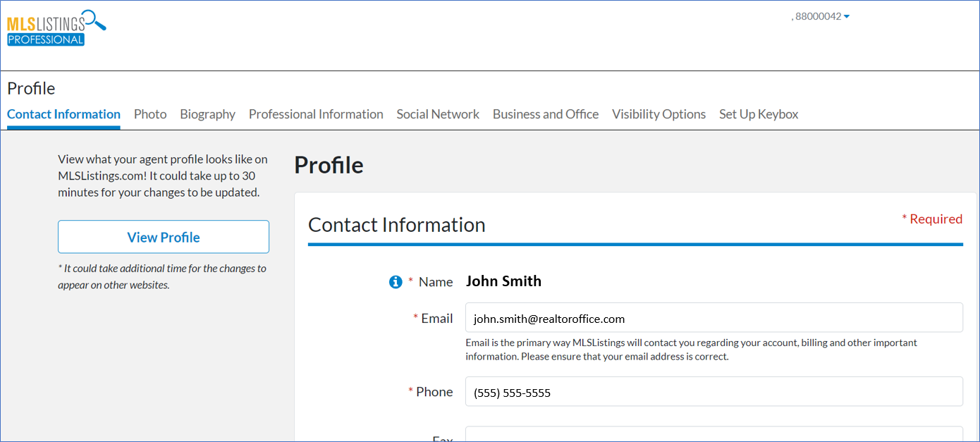Click the Name field label
This screenshot has width=980, height=442.
[x=436, y=282]
